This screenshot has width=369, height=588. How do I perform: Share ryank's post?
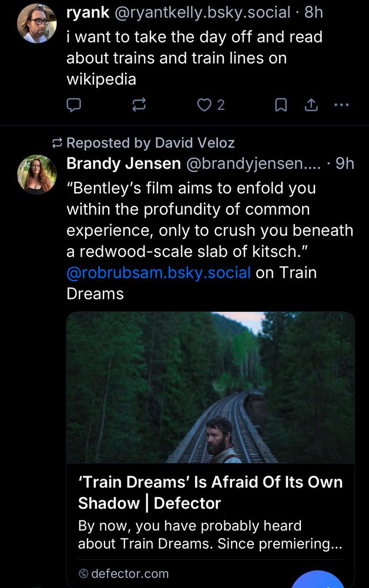pyautogui.click(x=311, y=105)
